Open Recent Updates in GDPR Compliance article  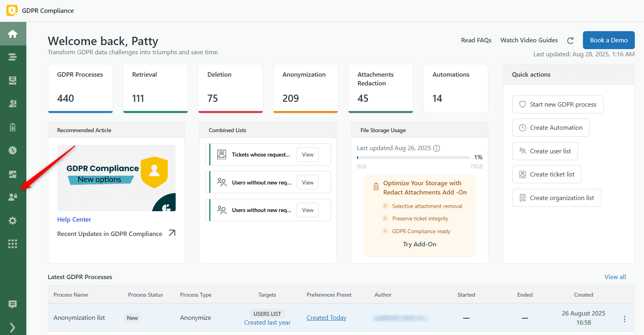110,234
